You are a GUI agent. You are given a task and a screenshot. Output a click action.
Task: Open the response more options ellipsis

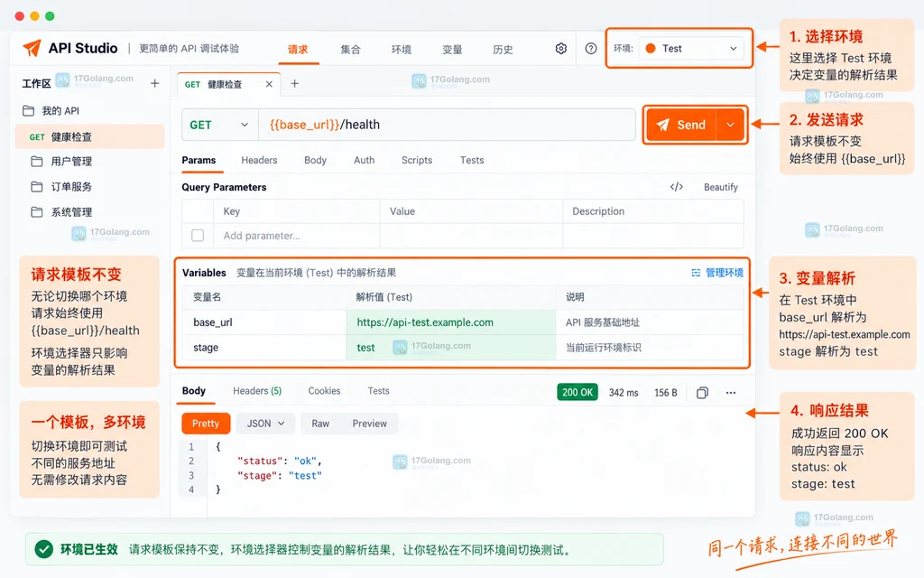[x=731, y=393]
